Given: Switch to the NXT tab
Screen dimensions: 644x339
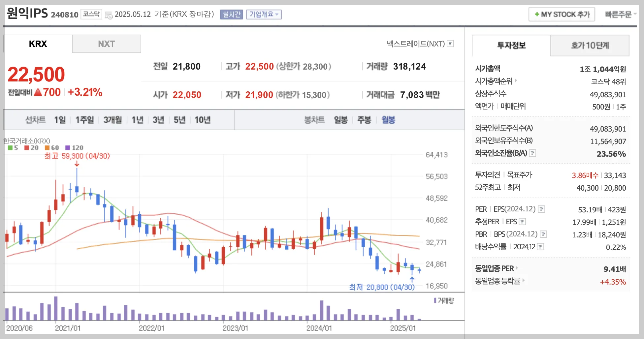Looking at the screenshot, I should click(x=107, y=44).
